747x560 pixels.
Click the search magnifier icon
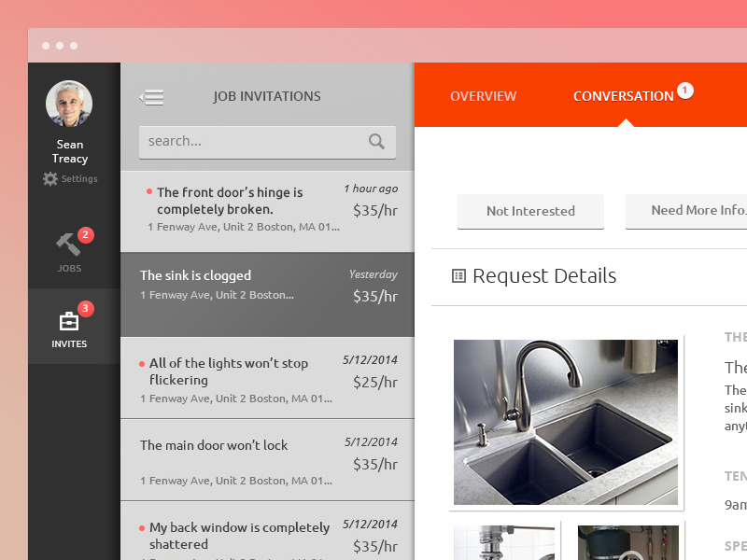tap(376, 141)
